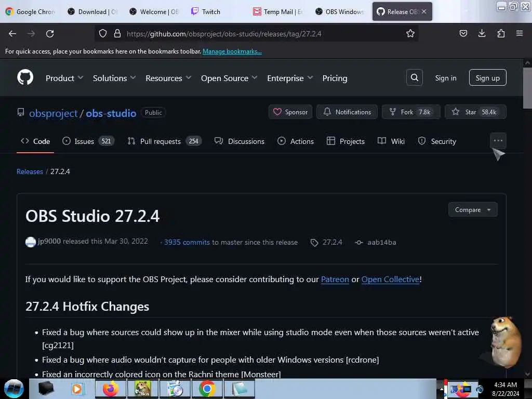Switch to the OBS Windows browser tab

click(340, 11)
